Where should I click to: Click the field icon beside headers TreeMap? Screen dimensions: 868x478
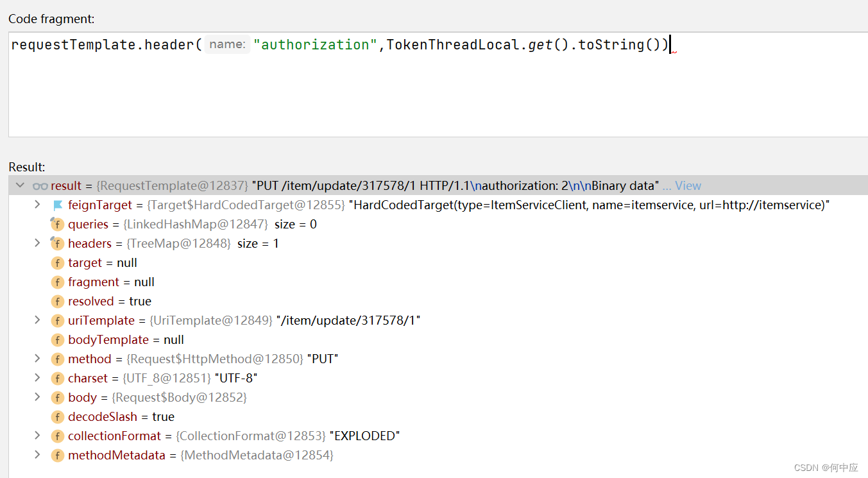[x=57, y=243]
